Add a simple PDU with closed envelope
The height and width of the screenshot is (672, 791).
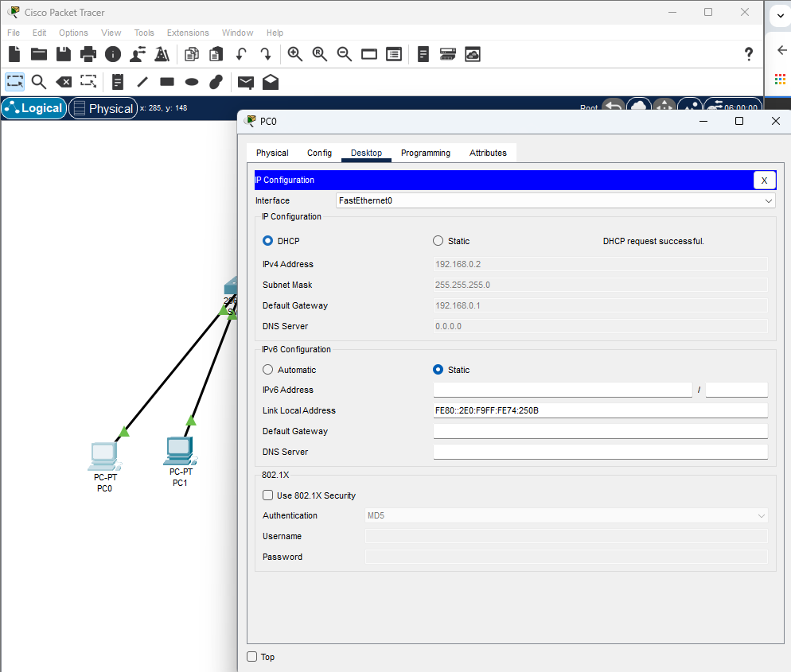[x=246, y=82]
